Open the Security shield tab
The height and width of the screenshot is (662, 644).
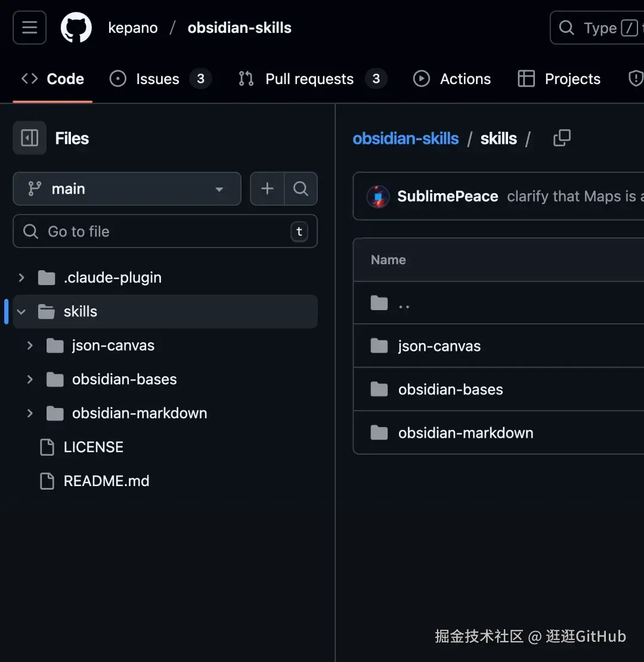click(636, 79)
